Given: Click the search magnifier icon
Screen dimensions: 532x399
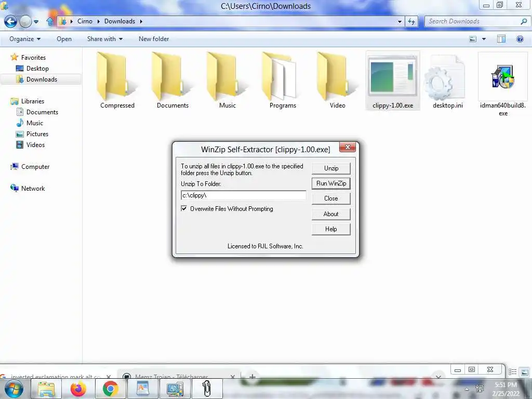Looking at the screenshot, I should tap(524, 21).
